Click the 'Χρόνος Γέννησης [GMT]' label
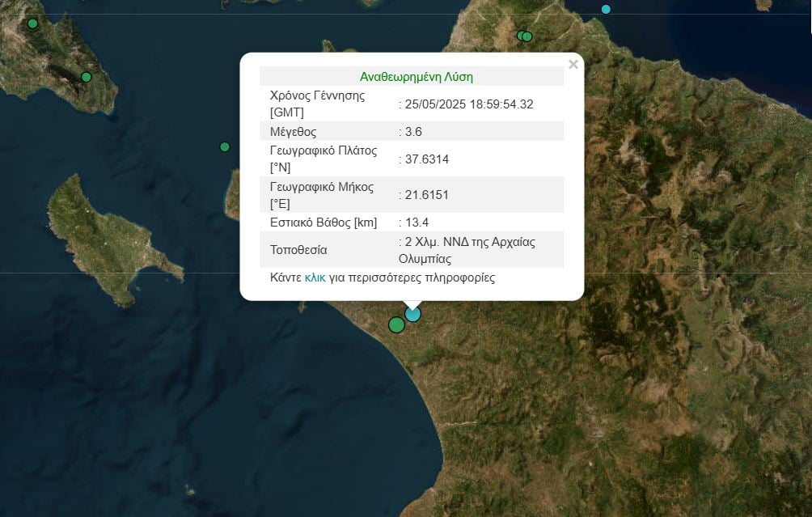Image resolution: width=812 pixels, height=517 pixels. [x=318, y=104]
